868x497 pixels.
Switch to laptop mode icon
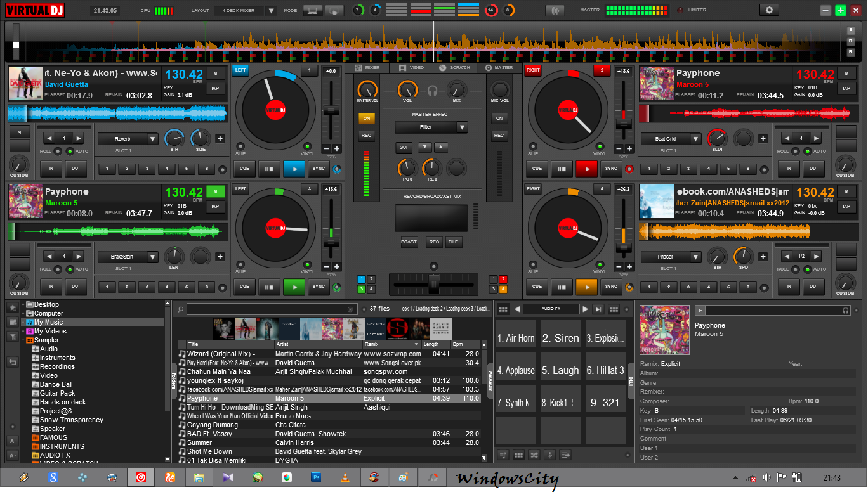[x=312, y=10]
